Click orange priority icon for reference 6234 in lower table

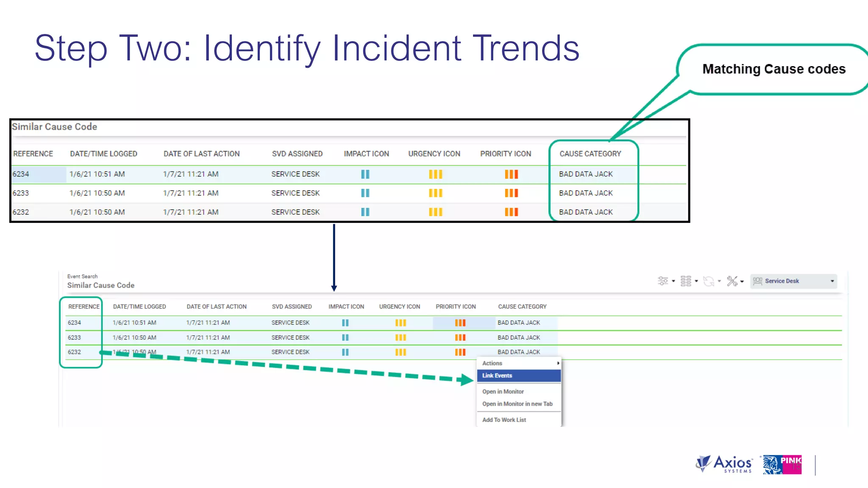pos(460,323)
